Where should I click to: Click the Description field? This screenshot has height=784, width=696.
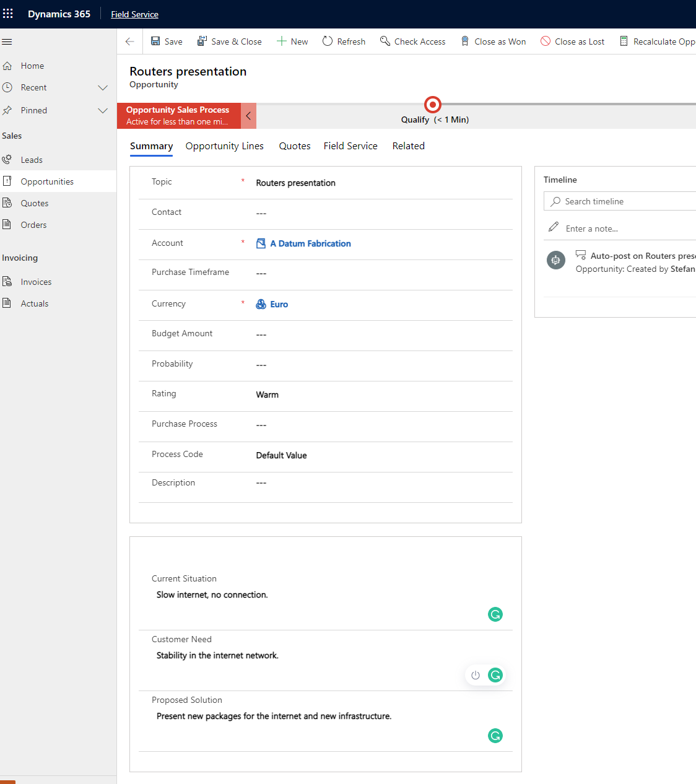[383, 482]
